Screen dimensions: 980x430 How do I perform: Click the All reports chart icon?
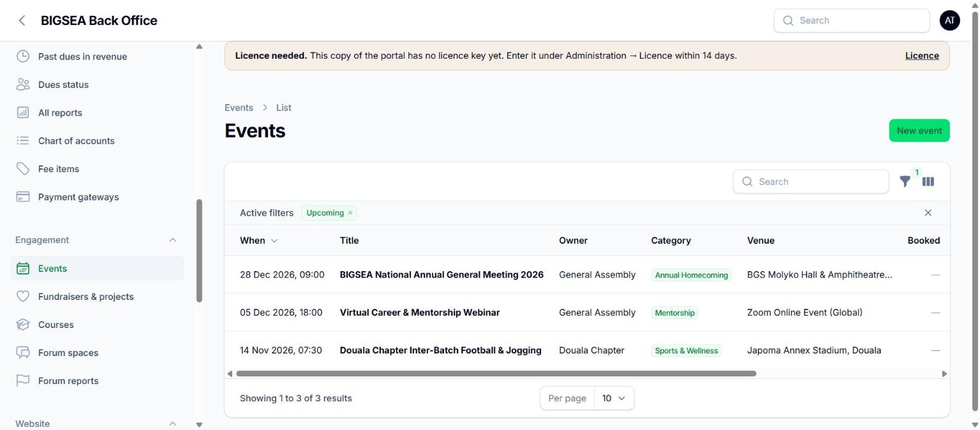[x=23, y=112]
